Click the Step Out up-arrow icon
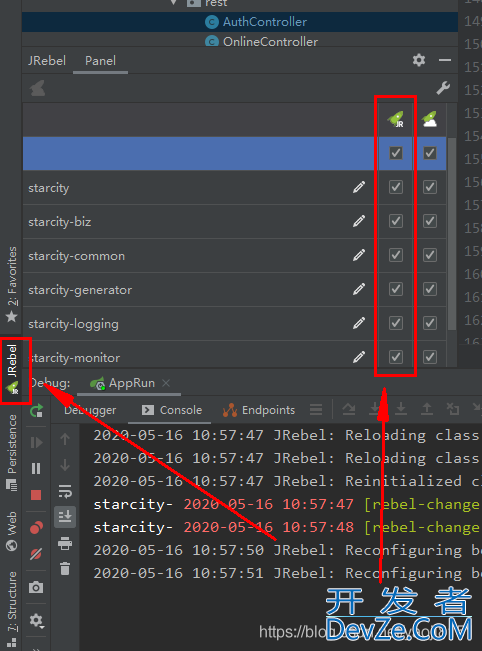The height and width of the screenshot is (651, 482). coord(426,409)
